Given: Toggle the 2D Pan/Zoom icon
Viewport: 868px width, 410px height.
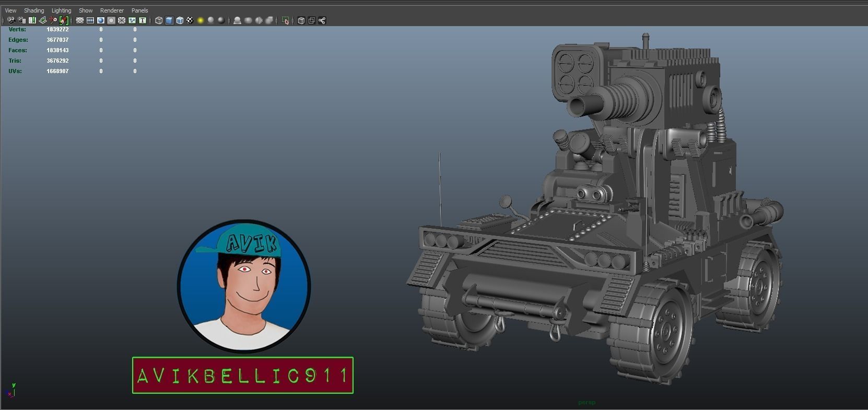Looking at the screenshot, I should coord(53,20).
